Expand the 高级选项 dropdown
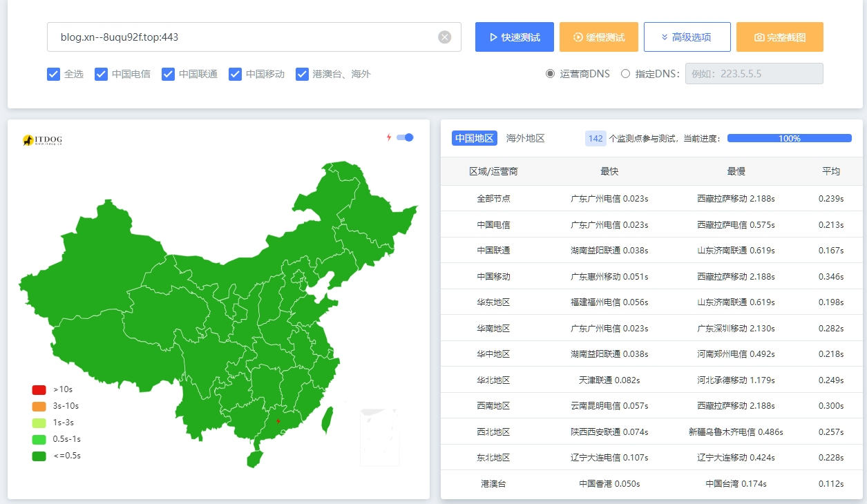This screenshot has width=867, height=504. pos(687,37)
